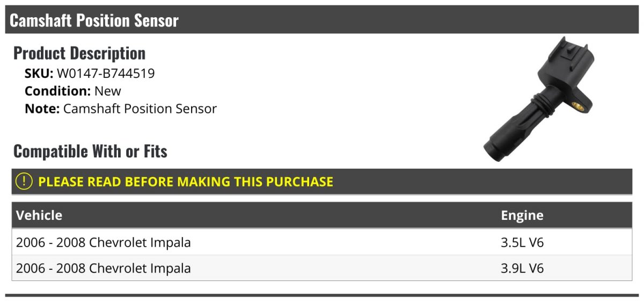
Task: Click the yellow exclamation warning icon
Action: pos(25,182)
